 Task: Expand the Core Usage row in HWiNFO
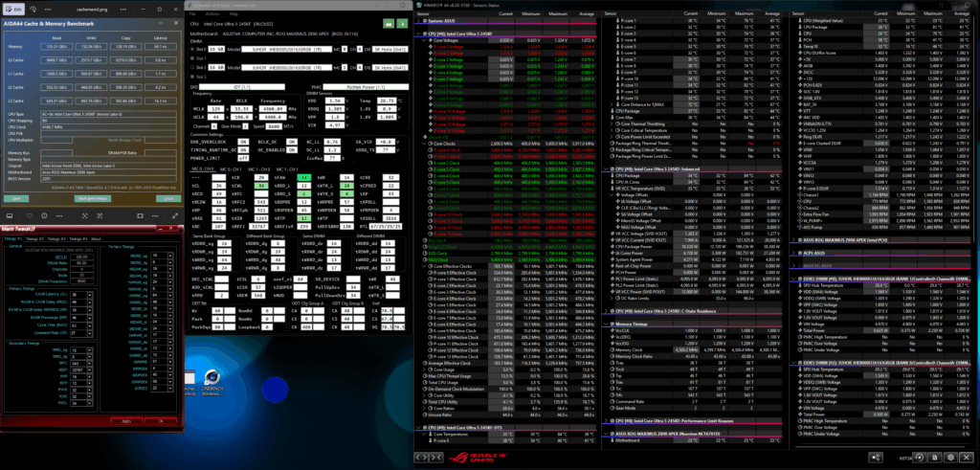(x=424, y=370)
